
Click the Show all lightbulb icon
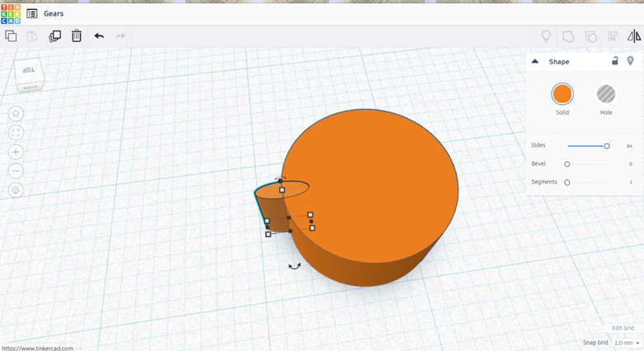[546, 36]
